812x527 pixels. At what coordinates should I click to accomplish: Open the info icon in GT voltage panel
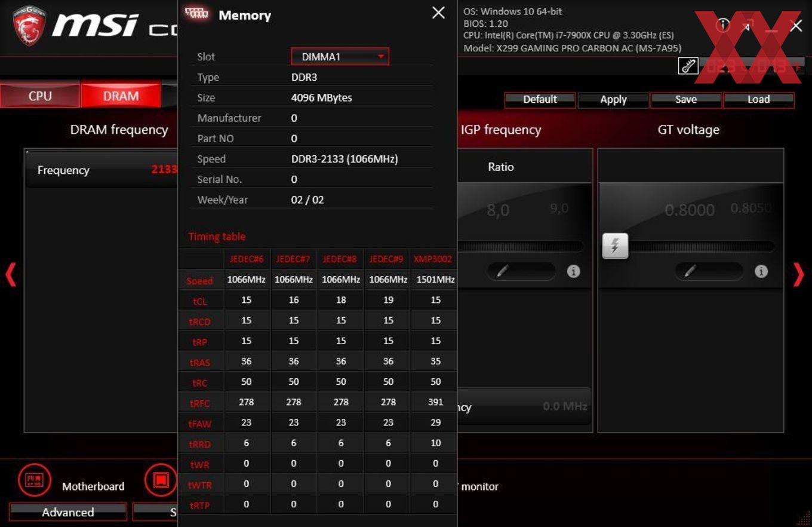click(761, 271)
